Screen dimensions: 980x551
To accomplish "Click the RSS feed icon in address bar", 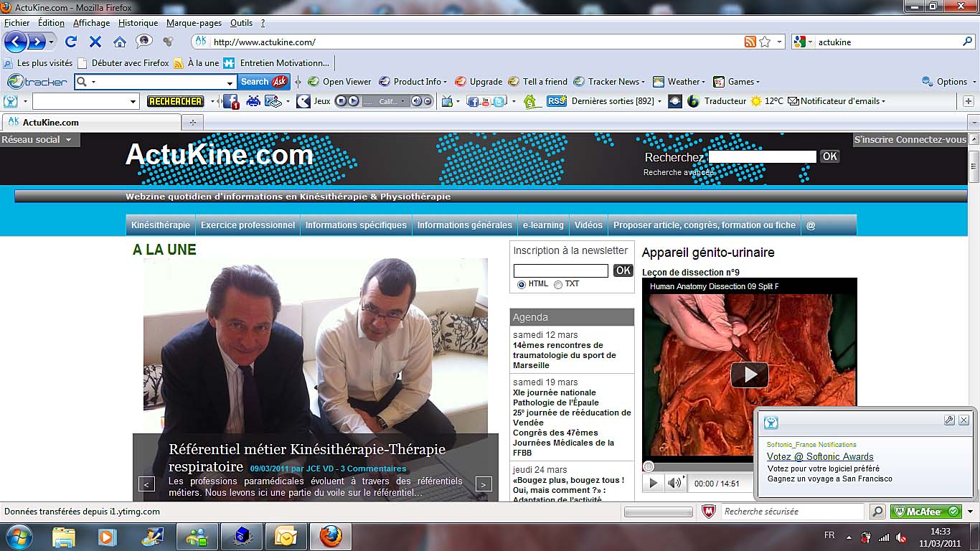I will 750,42.
